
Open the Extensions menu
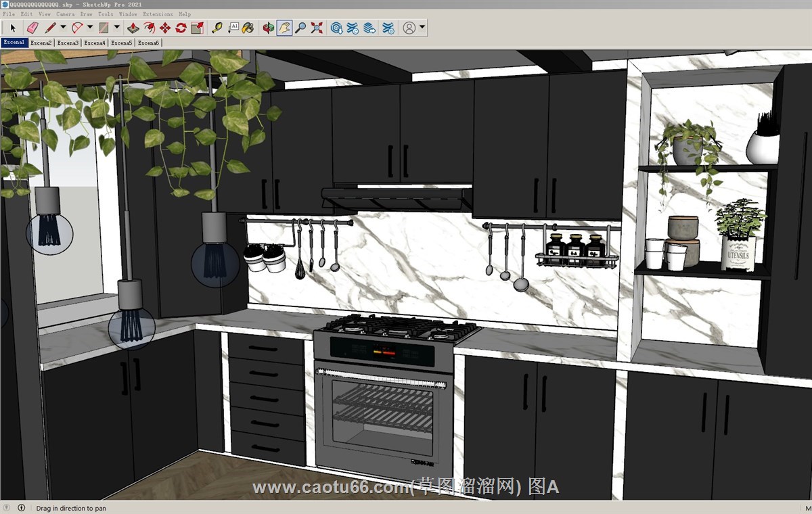tap(157, 14)
